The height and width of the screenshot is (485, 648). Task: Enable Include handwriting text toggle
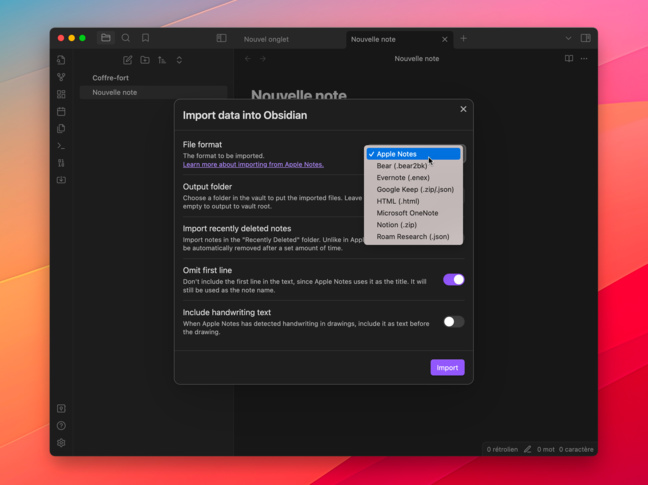pos(454,321)
